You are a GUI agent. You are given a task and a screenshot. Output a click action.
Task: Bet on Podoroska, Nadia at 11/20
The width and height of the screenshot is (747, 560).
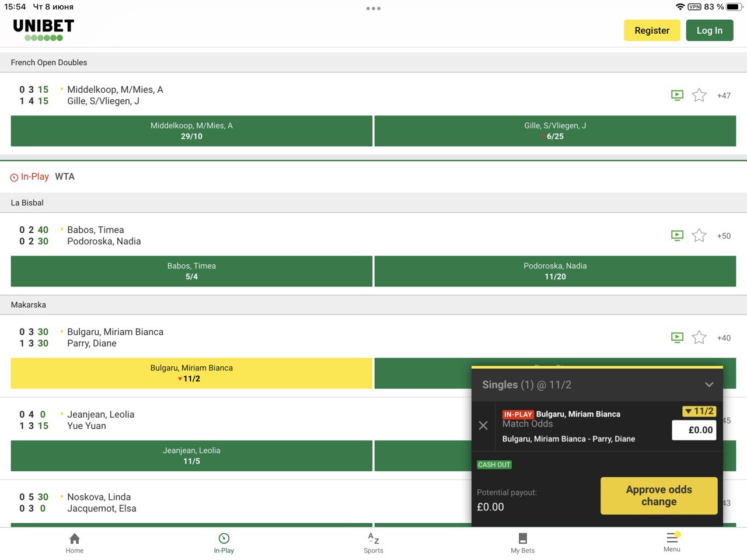555,271
